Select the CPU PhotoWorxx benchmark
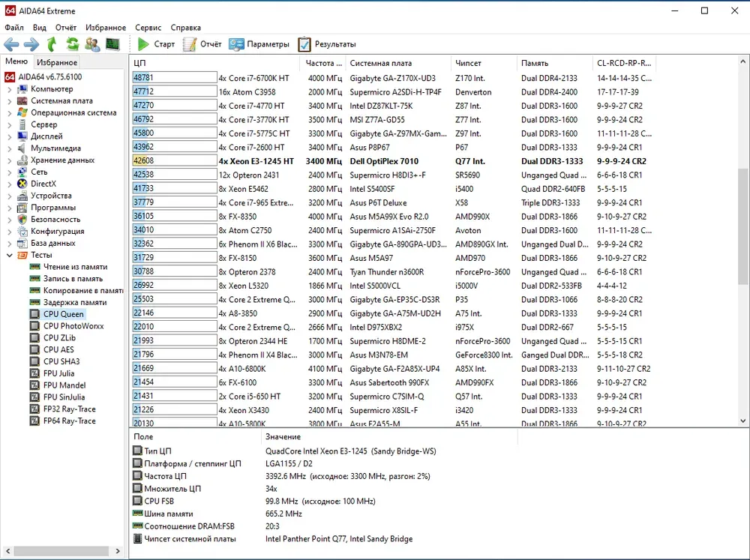The width and height of the screenshot is (750, 560). point(73,326)
